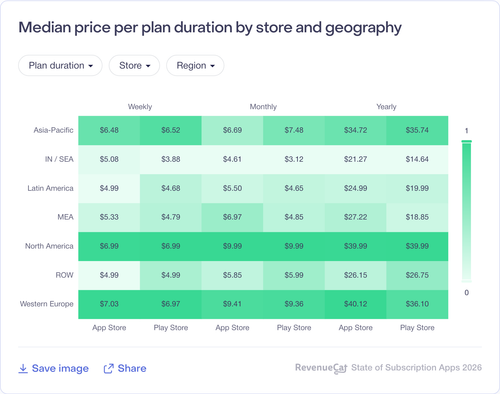Click the Play Store label under Yearly

417,328
